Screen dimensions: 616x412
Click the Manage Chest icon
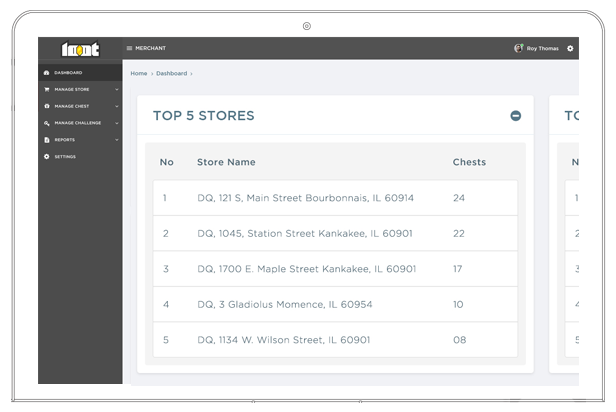pyautogui.click(x=47, y=106)
